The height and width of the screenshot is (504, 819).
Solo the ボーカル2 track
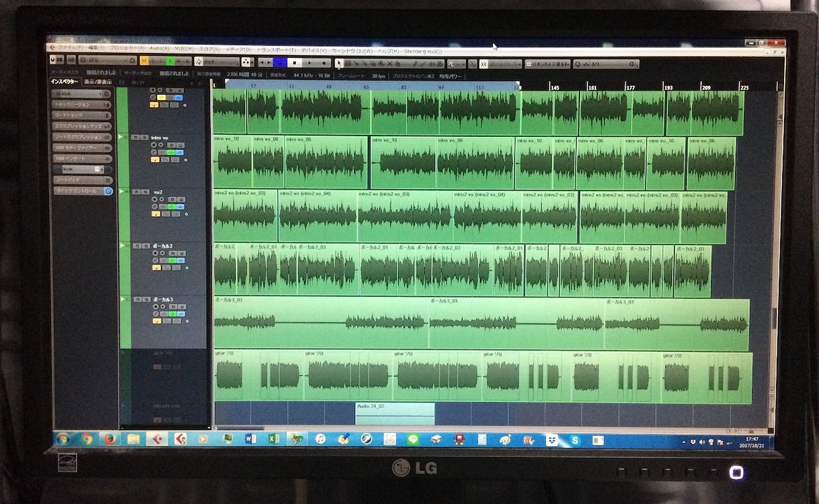[144, 246]
